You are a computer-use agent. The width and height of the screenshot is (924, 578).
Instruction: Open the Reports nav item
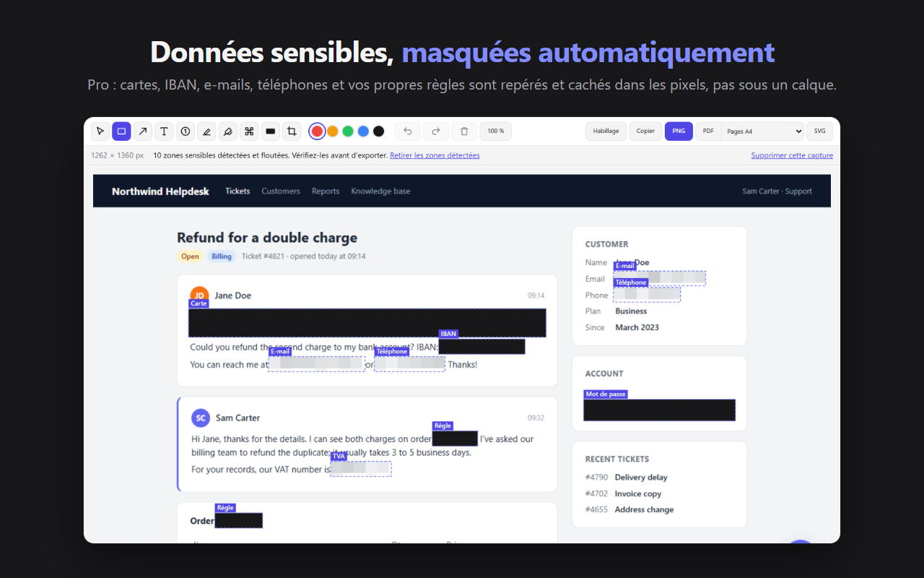coord(326,191)
